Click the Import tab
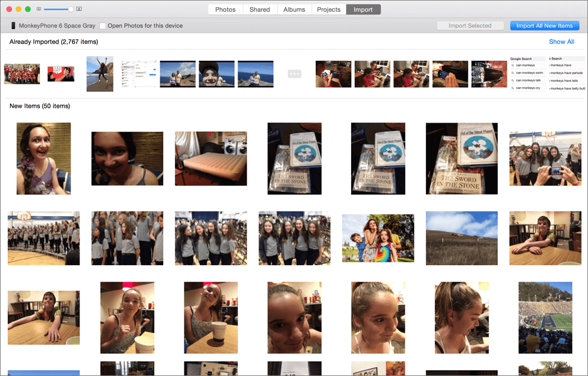This screenshot has width=588, height=376. pyautogui.click(x=363, y=9)
